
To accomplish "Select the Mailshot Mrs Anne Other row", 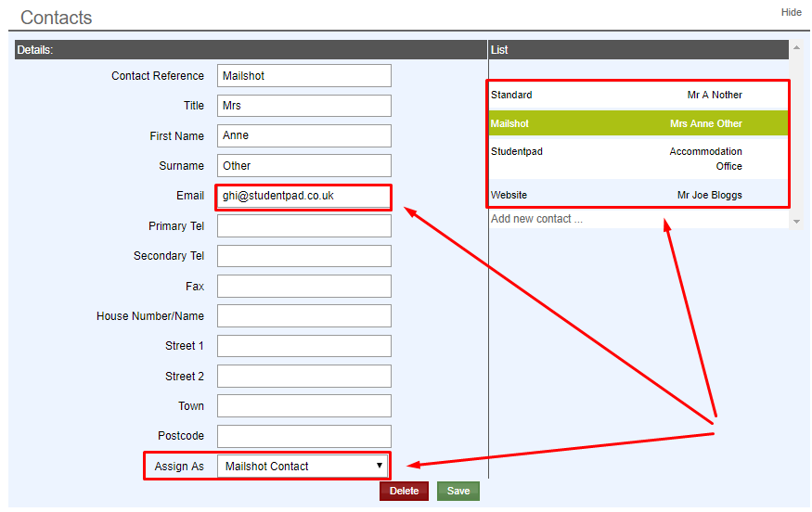I will coord(638,123).
